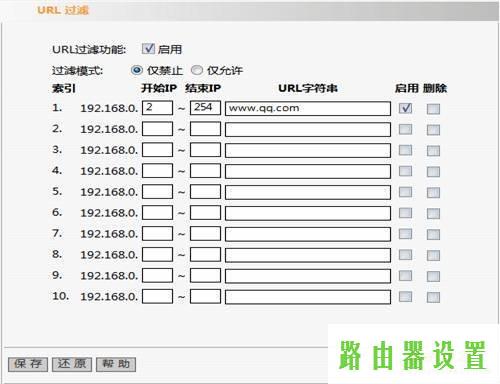Enable row 6 filter rule checkbox
Viewport: 500px width, 384px height.
tap(405, 213)
